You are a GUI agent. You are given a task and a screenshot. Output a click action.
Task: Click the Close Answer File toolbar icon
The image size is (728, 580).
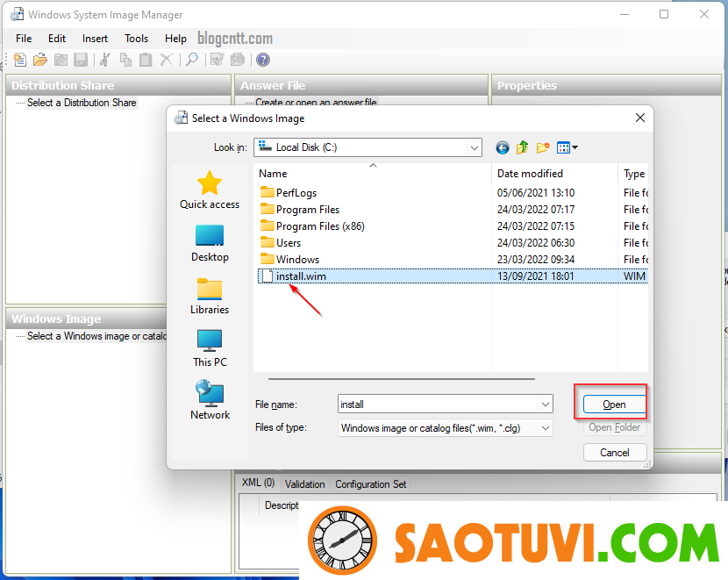[x=61, y=60]
